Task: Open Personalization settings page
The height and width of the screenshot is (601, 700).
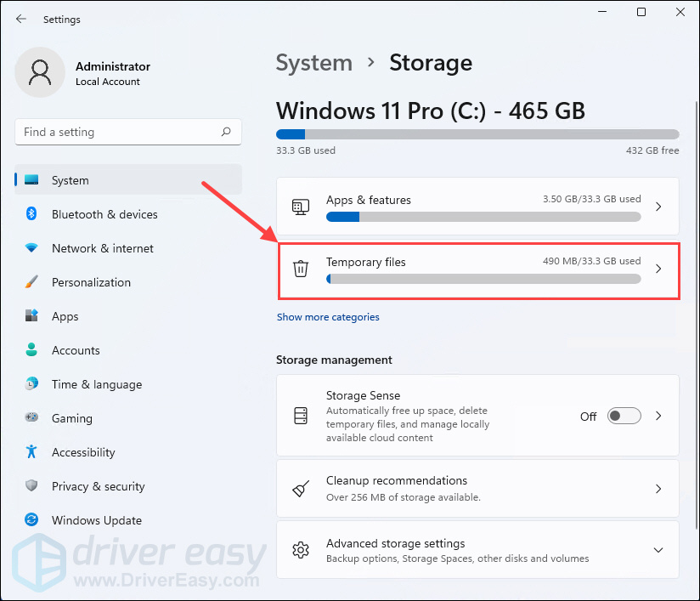Action: (128, 282)
